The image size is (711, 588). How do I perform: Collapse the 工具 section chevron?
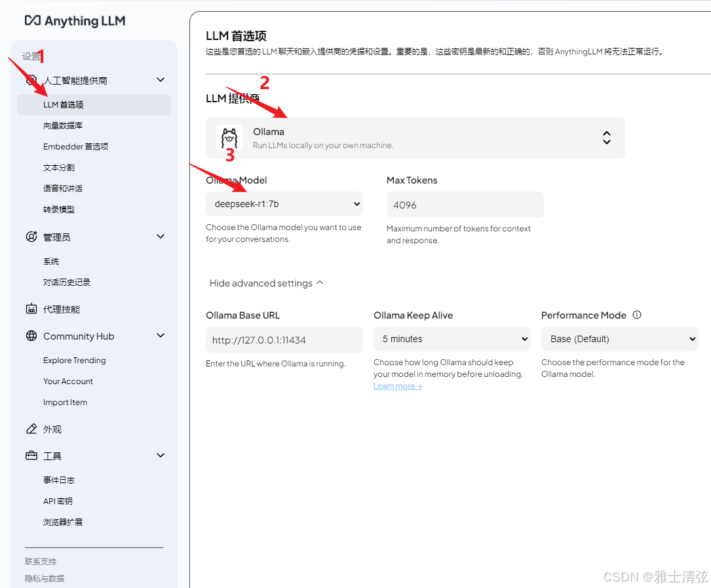coord(161,456)
